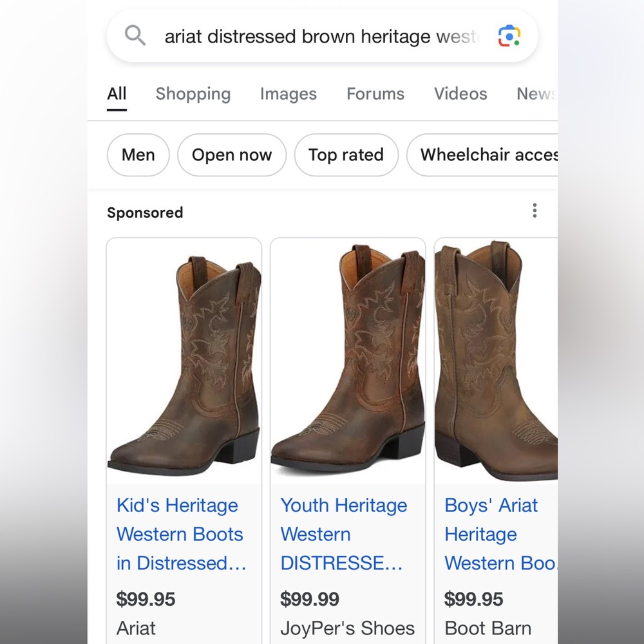Open the Kid's Heritage Western Boots listing
This screenshot has height=644, width=644.
click(180, 534)
